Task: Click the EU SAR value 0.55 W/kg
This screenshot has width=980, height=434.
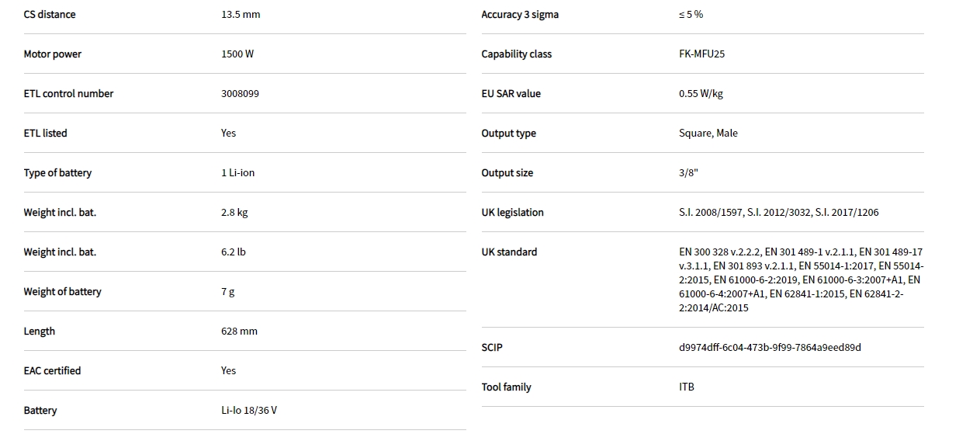Action: (701, 94)
